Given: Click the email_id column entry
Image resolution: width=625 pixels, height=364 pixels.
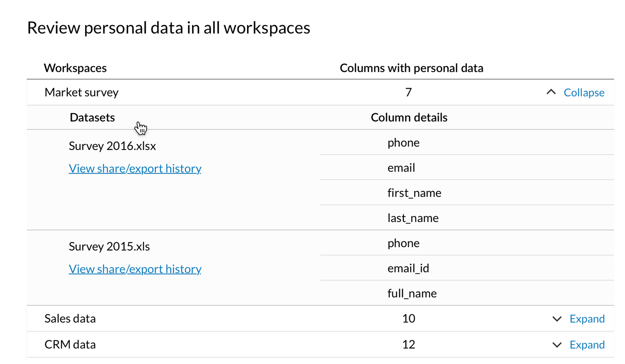Looking at the screenshot, I should [408, 268].
